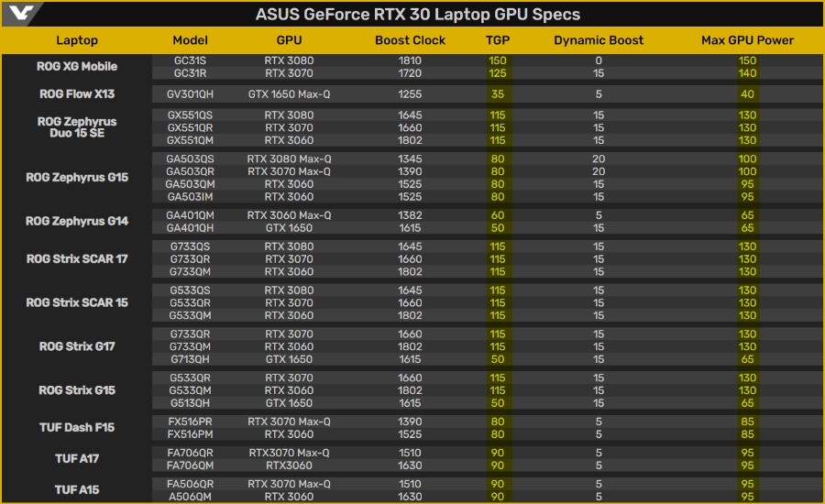Click the Model column header
This screenshot has width=825, height=504.
pyautogui.click(x=191, y=40)
